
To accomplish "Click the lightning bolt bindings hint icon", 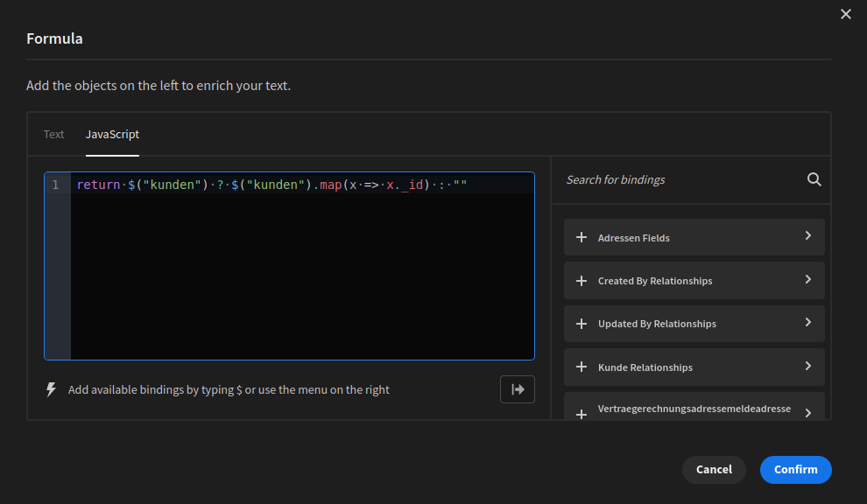I will tap(52, 389).
